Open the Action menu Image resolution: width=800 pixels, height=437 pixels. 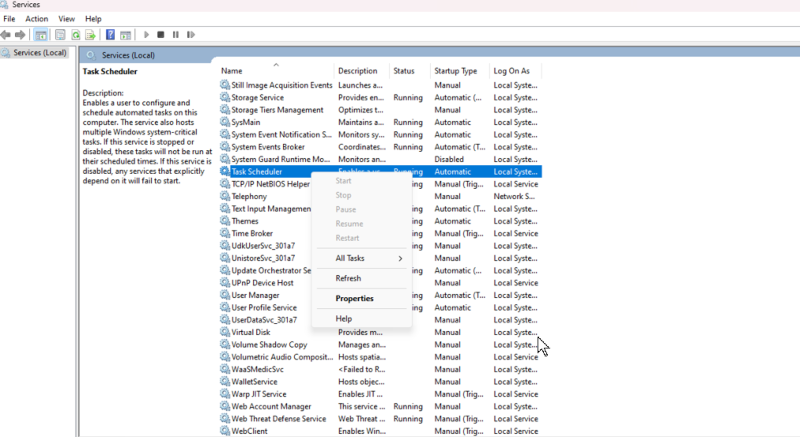[37, 19]
